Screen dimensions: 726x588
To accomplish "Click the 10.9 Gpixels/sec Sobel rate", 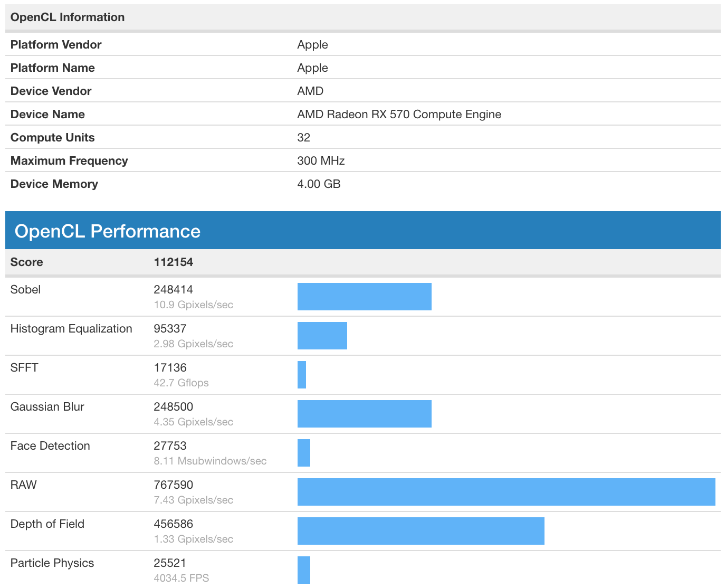I will [194, 305].
